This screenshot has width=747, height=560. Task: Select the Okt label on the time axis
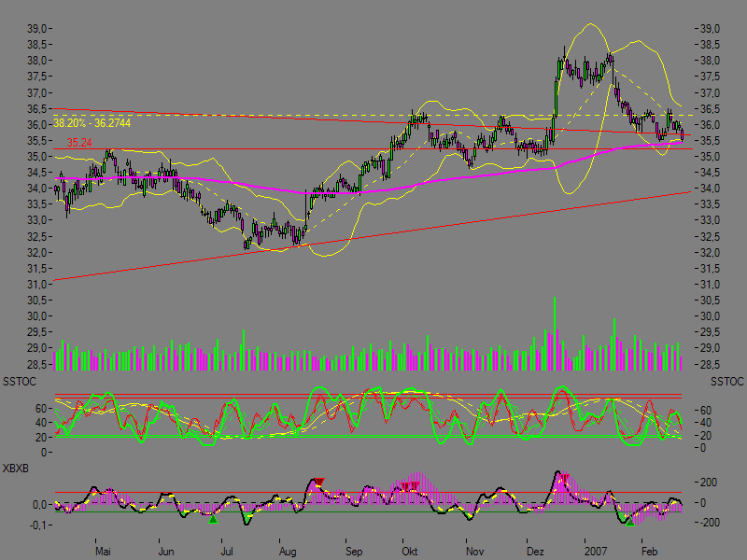coord(409,552)
